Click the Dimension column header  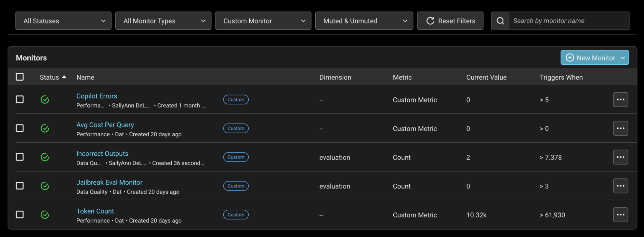click(x=335, y=77)
